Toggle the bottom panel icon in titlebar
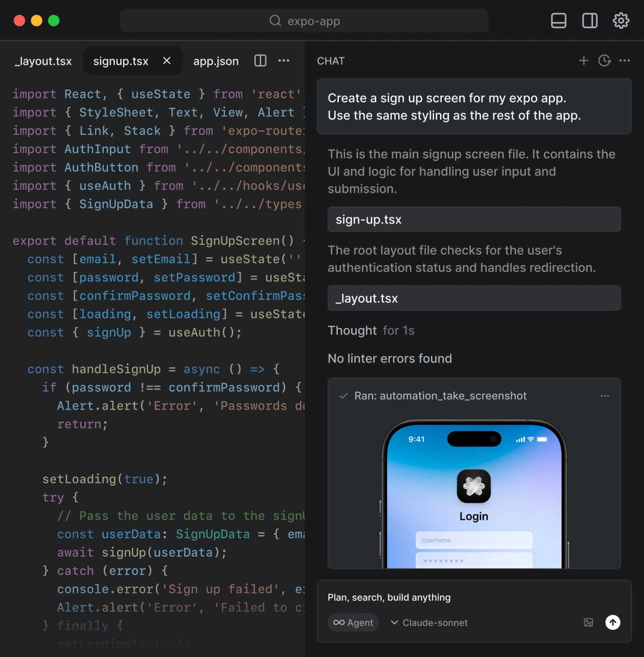Viewport: 644px width, 657px height. (x=558, y=20)
